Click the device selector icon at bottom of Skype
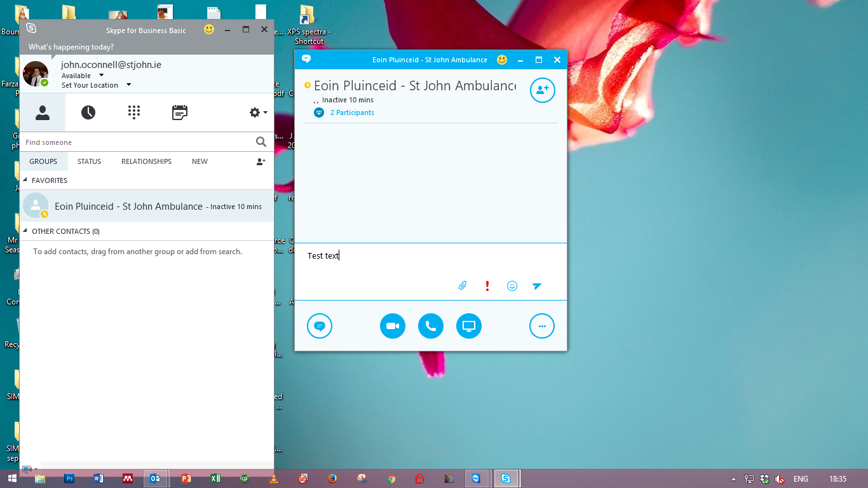The width and height of the screenshot is (868, 488). pos(27,470)
